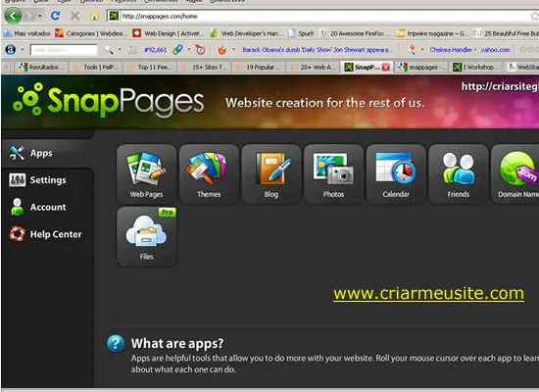Open the Alexa logo dropdown arrow
This screenshot has width=539, height=392.
pos(23,50)
